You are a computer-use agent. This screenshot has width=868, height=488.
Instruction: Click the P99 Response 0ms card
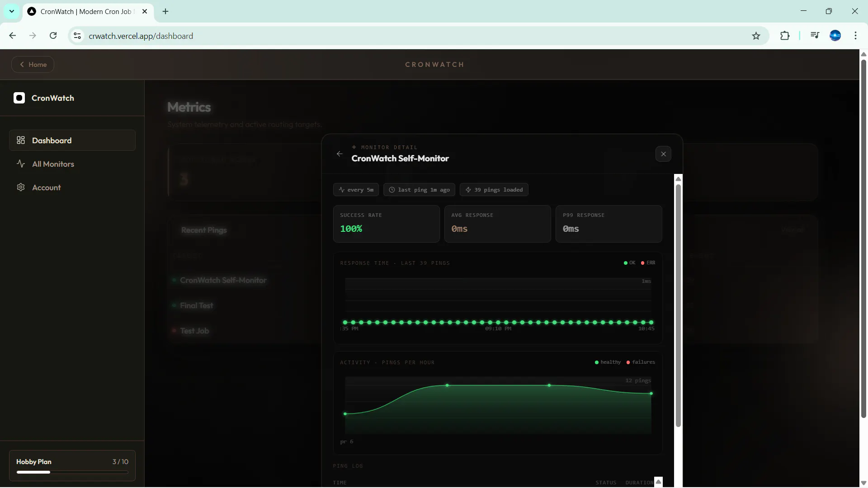tap(609, 224)
